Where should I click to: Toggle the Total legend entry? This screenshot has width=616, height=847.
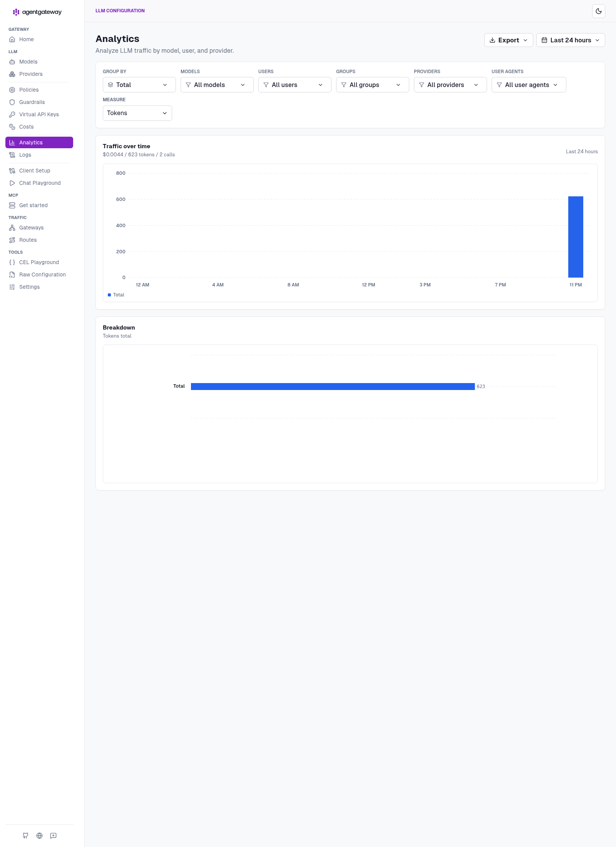coord(116,295)
